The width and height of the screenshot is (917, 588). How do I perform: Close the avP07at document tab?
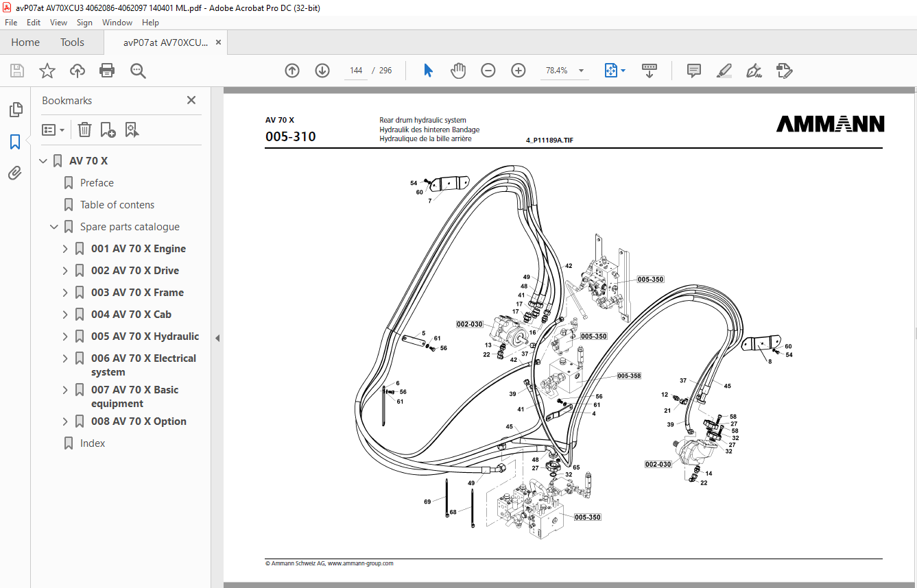(x=219, y=42)
